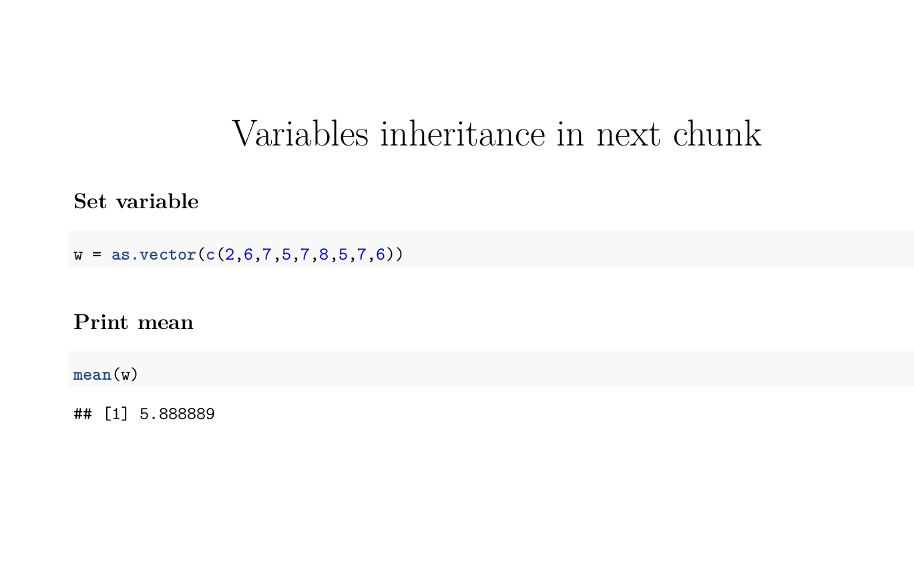Click the word "chunk" in the title
Image resolution: width=914 pixels, height=588 pixels.
coord(717,133)
